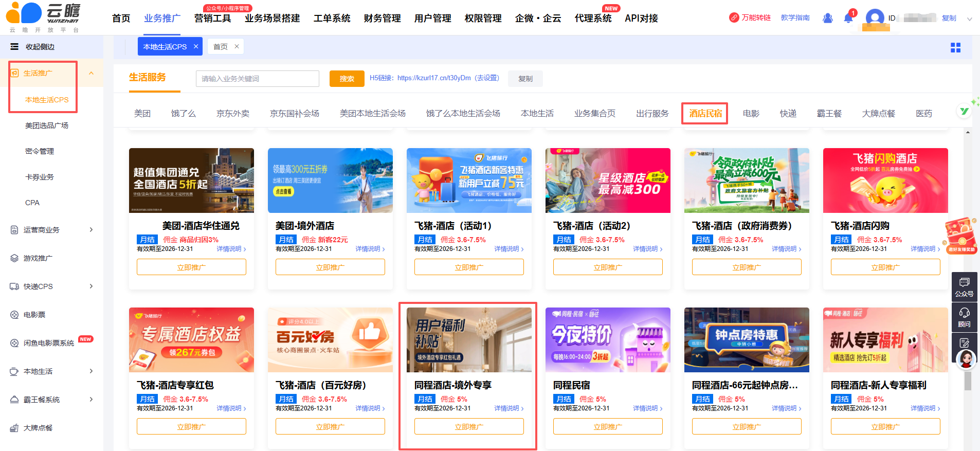
Task: Click the business keyword search field
Action: coord(257,79)
